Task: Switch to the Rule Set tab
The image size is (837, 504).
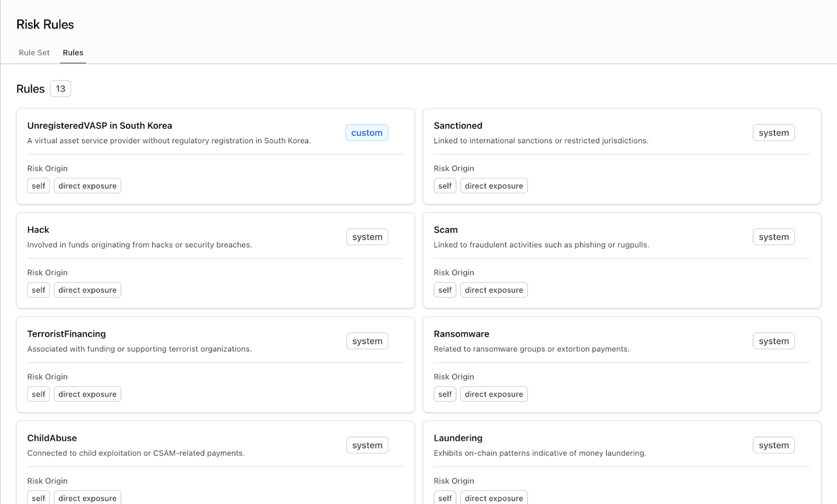Action: (34, 53)
